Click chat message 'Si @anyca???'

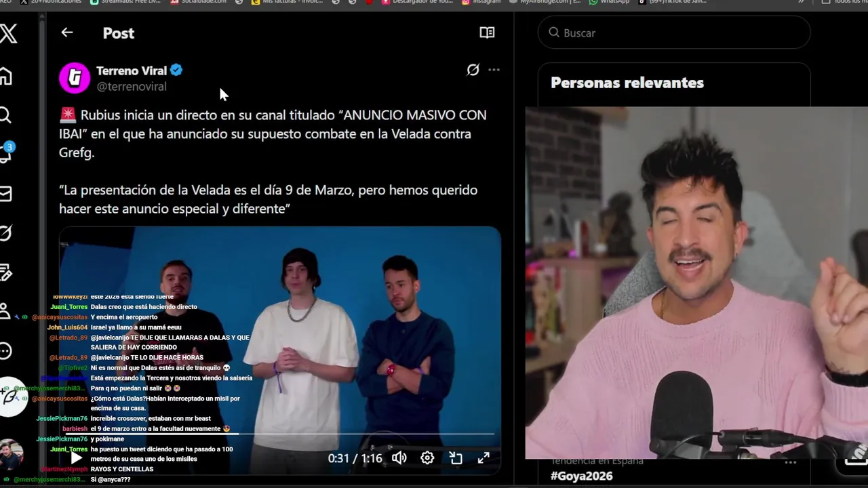pyautogui.click(x=110, y=480)
